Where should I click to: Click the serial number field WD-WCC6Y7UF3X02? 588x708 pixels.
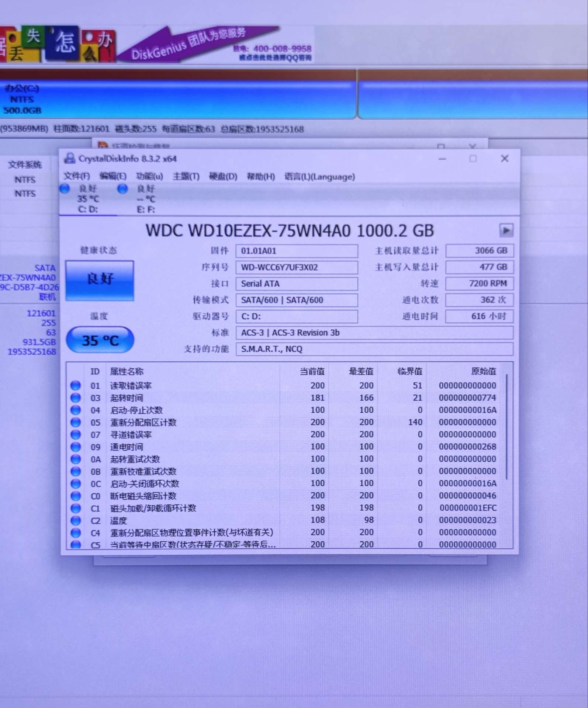pyautogui.click(x=297, y=267)
